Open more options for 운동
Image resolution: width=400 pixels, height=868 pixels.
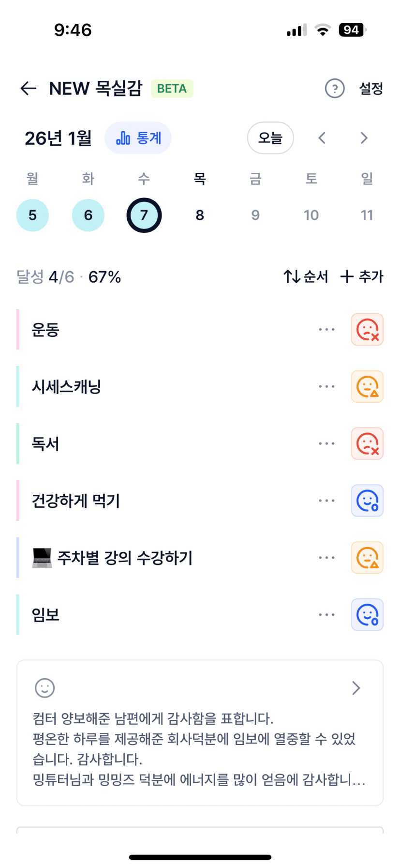pyautogui.click(x=326, y=330)
